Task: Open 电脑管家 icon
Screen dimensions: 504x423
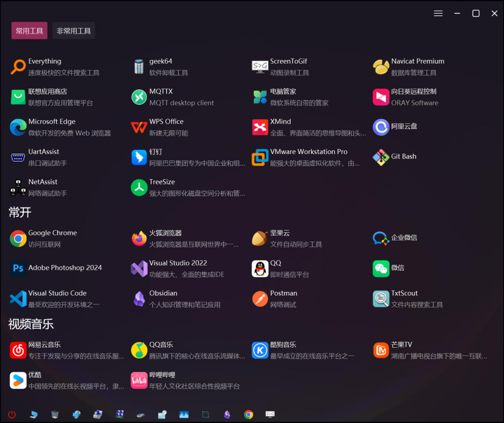Action: coord(260,97)
